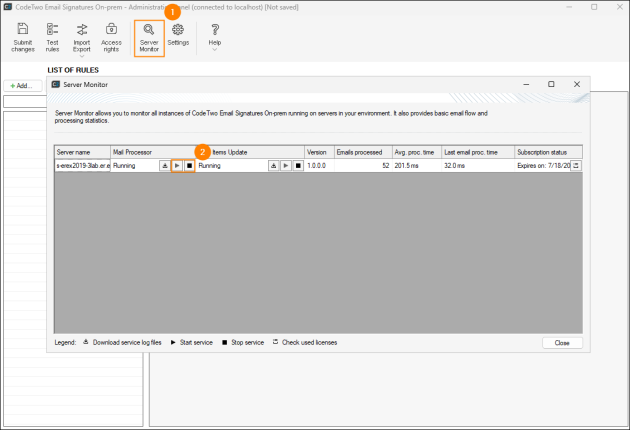Start the Mail Processor service
This screenshot has height=430, width=630.
177,166
